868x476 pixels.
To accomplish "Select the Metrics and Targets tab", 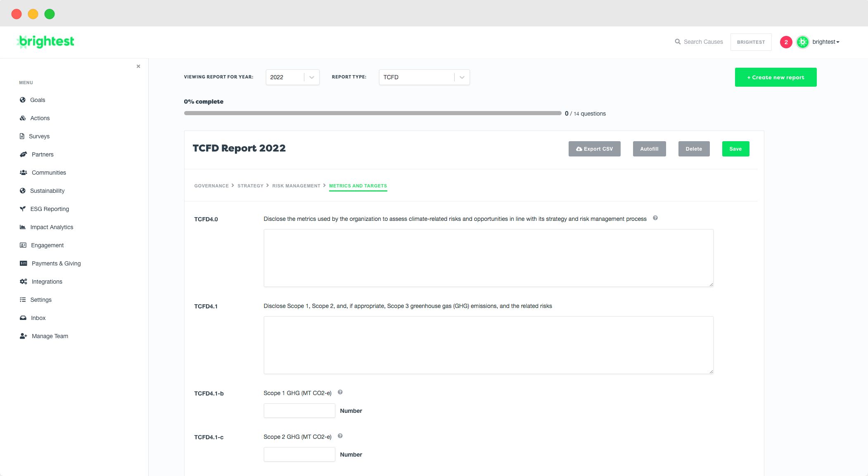I will (358, 186).
